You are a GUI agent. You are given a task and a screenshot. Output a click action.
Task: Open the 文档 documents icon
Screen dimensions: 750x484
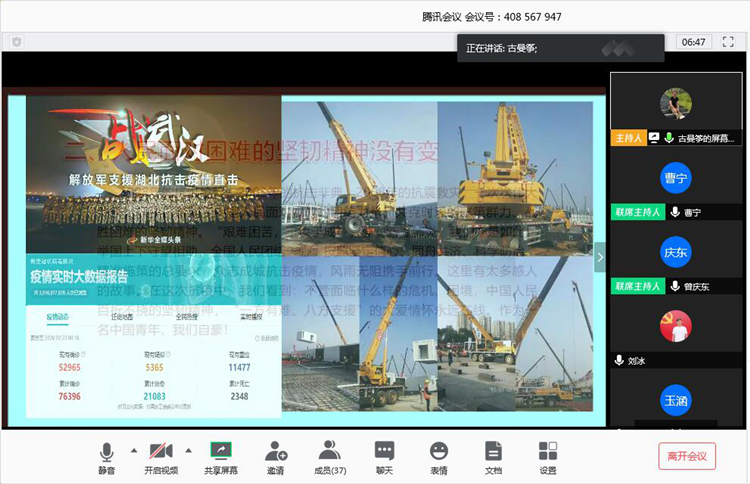pyautogui.click(x=493, y=456)
